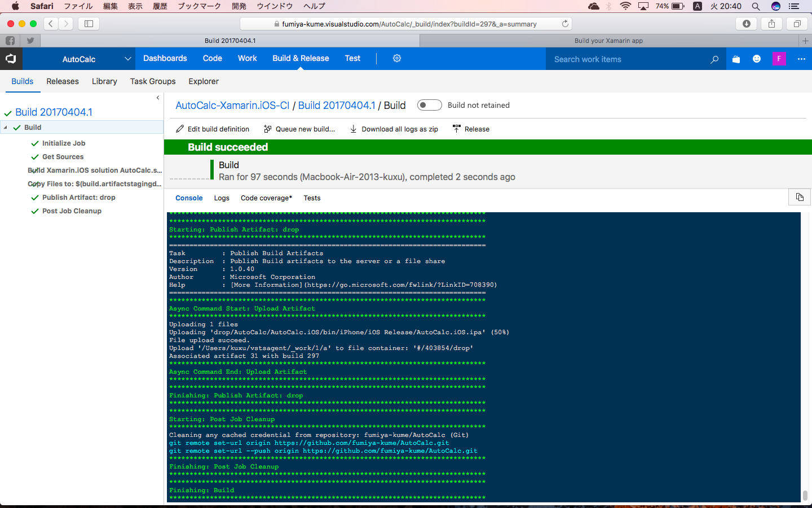
Task: Switch to the Logs tab
Action: point(221,198)
